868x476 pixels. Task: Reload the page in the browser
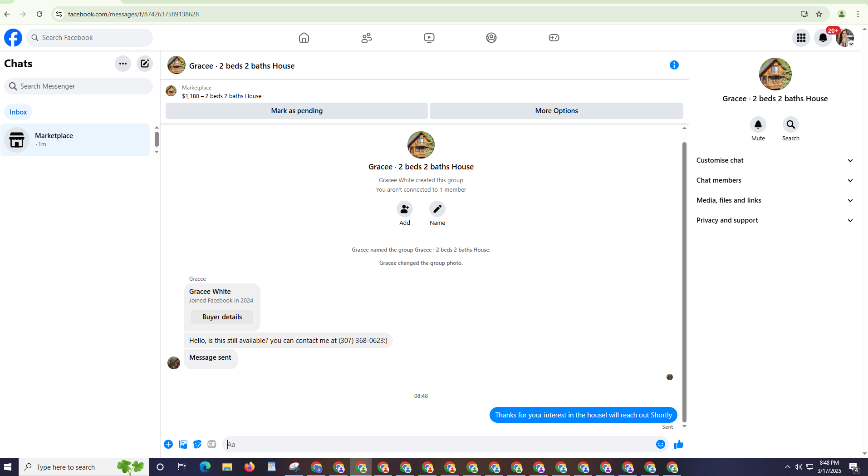[x=39, y=14]
